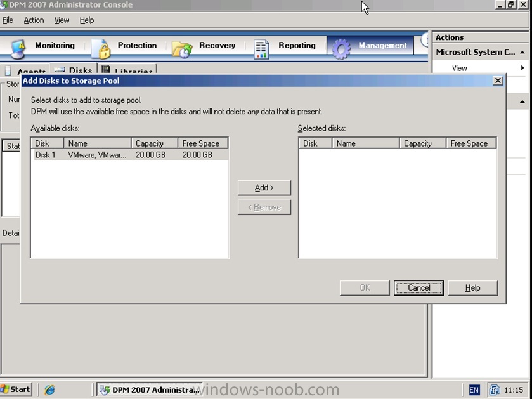Viewport: 532px width, 399px height.
Task: Sort Available disks by Name column header
Action: point(98,143)
